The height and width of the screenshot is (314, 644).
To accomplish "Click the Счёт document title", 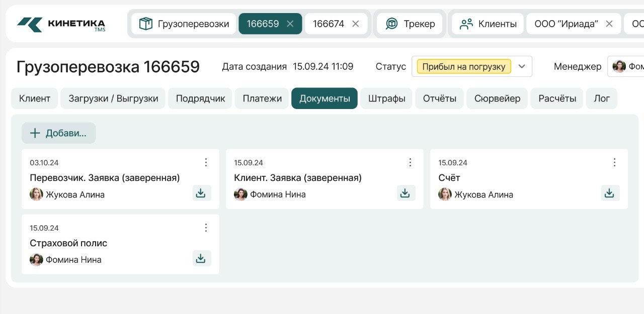I will (449, 178).
